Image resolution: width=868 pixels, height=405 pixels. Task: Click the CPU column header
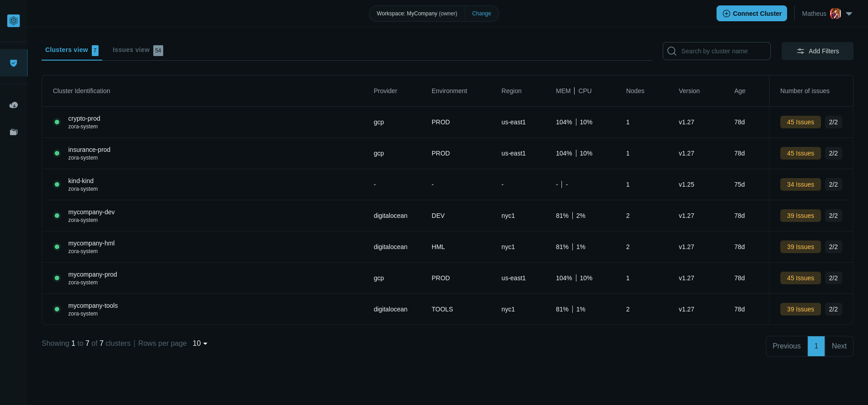(585, 91)
